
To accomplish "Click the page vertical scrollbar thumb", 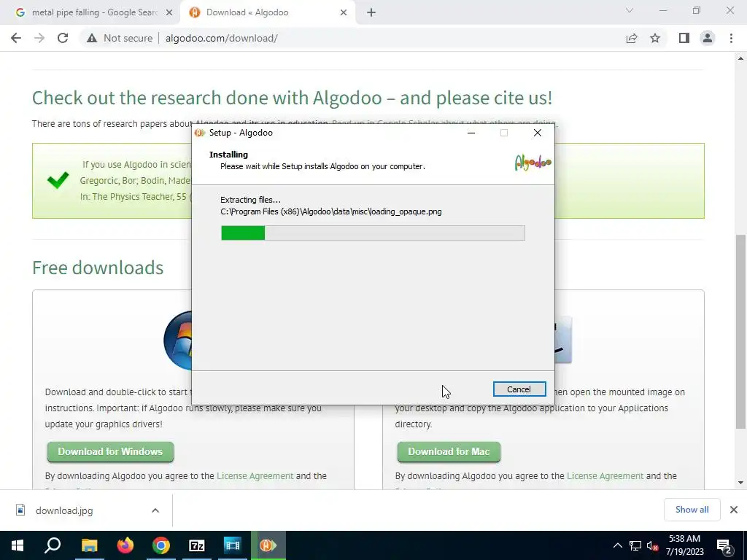I will click(741, 331).
